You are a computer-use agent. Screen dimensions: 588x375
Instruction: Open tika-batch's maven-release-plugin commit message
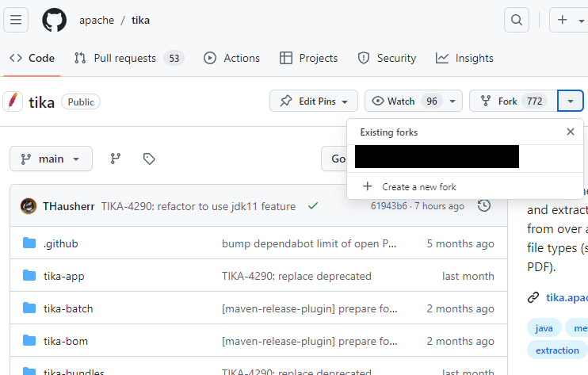[x=310, y=308]
